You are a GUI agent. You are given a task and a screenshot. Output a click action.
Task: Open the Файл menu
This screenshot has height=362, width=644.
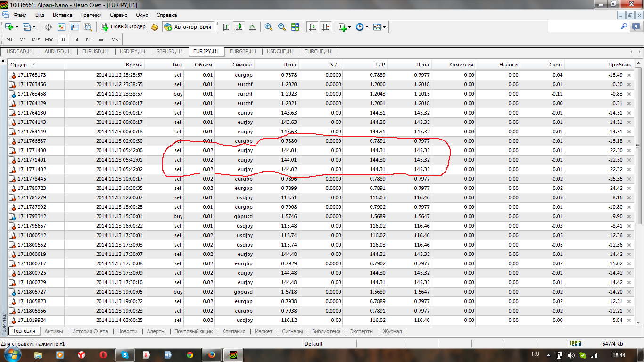tap(20, 15)
